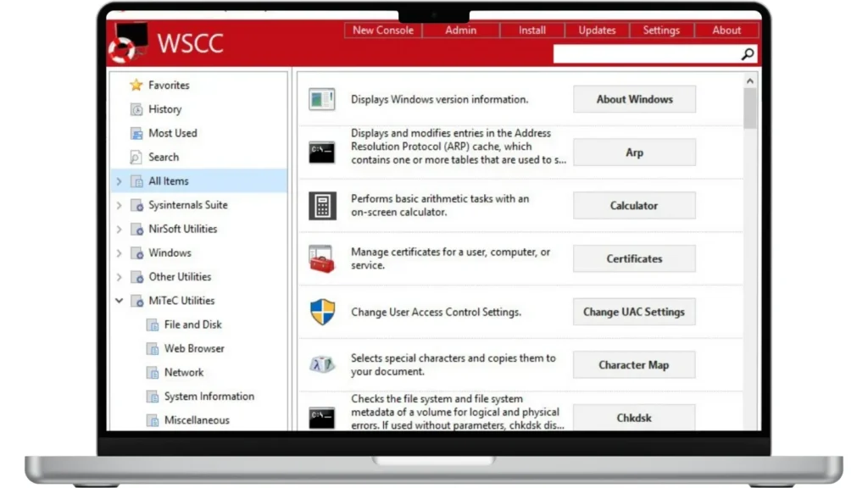Expand the NirSoft Utilities section
The height and width of the screenshot is (488, 868).
coord(120,228)
